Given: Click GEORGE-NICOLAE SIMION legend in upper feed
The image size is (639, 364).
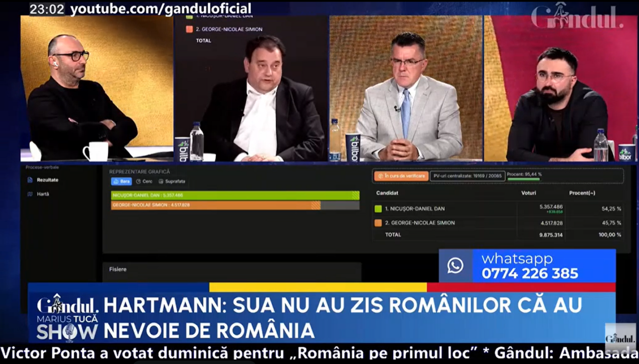Looking at the screenshot, I should (229, 29).
